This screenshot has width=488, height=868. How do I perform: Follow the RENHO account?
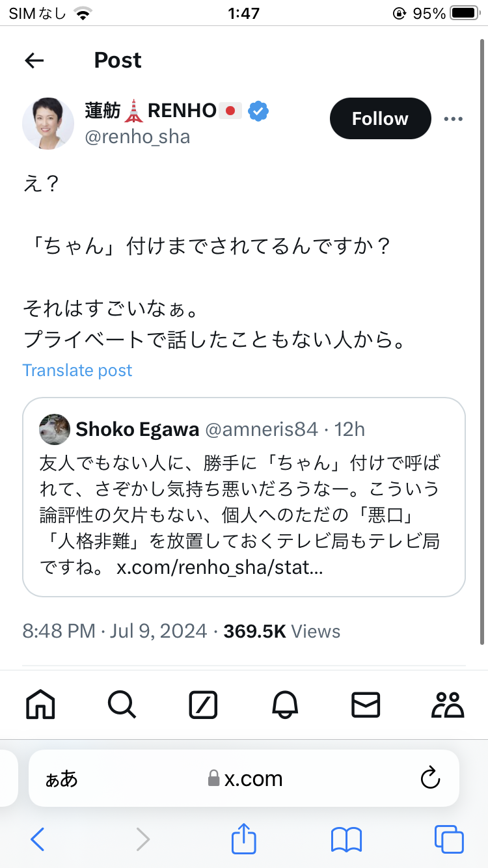pyautogui.click(x=380, y=118)
